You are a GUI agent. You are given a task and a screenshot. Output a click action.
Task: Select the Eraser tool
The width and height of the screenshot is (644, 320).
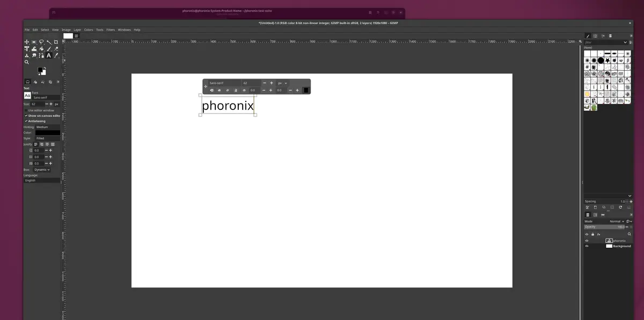(56, 49)
